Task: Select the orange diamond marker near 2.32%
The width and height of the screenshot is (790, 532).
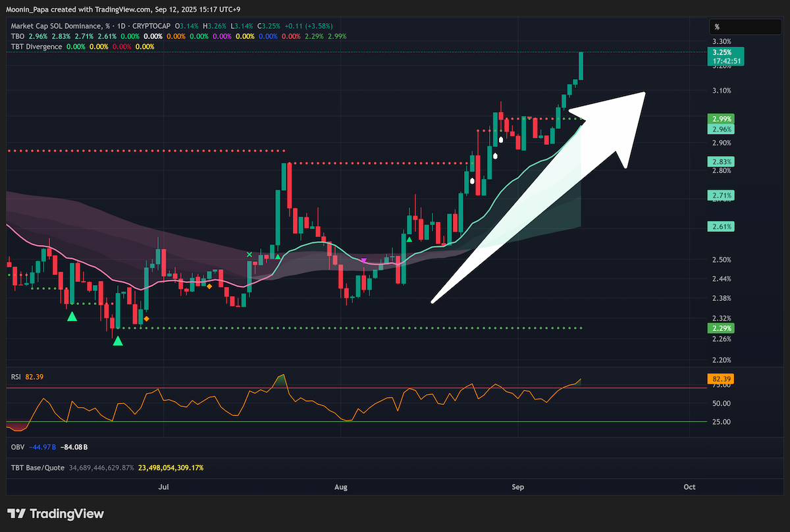Action: click(x=146, y=319)
